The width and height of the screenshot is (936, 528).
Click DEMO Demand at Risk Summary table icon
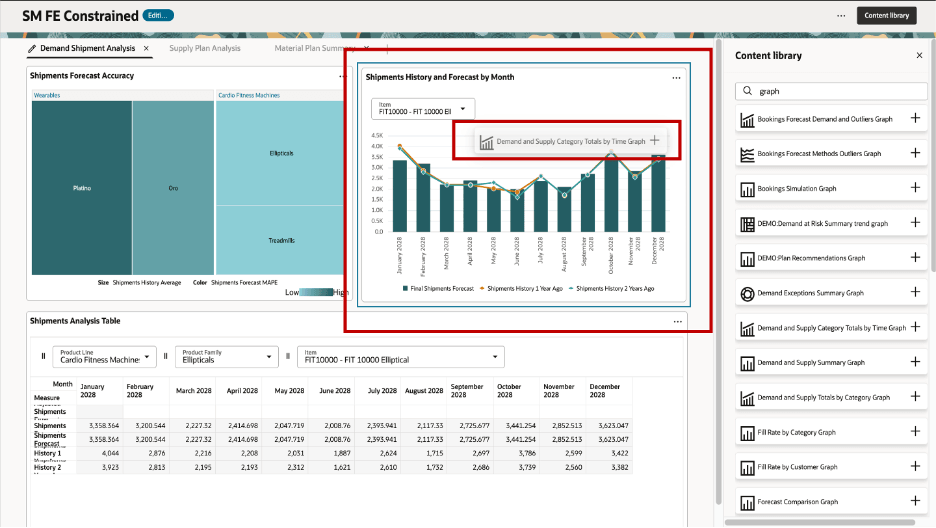[x=747, y=224]
